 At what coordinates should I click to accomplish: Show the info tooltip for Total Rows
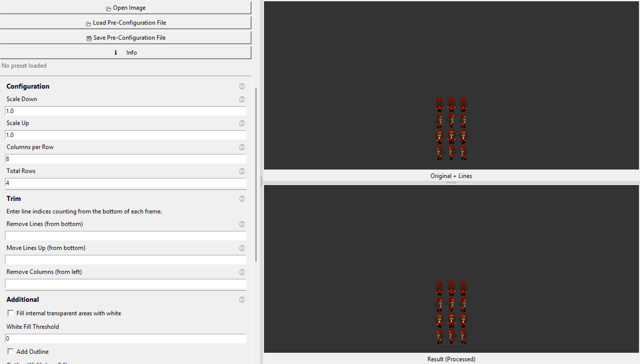pyautogui.click(x=242, y=171)
